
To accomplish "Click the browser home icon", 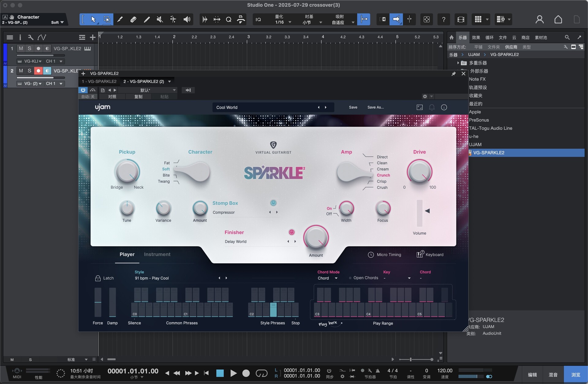I will 451,37.
